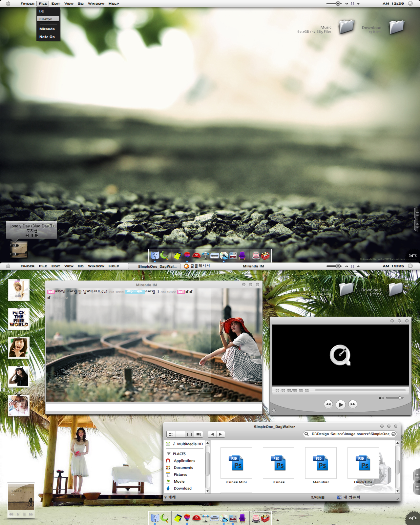Viewport: 420px width, 525px height.
Task: Open white printer device icon in beach desktop dock
Action: [x=215, y=518]
